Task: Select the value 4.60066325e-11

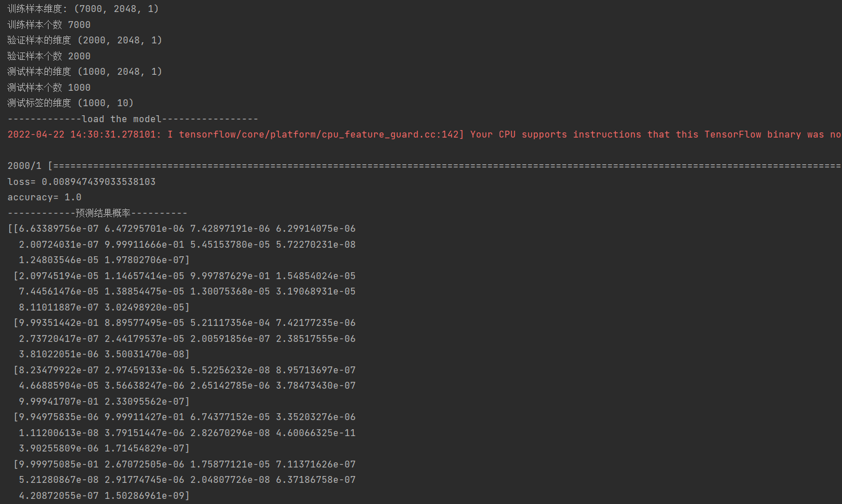Action: pos(315,433)
